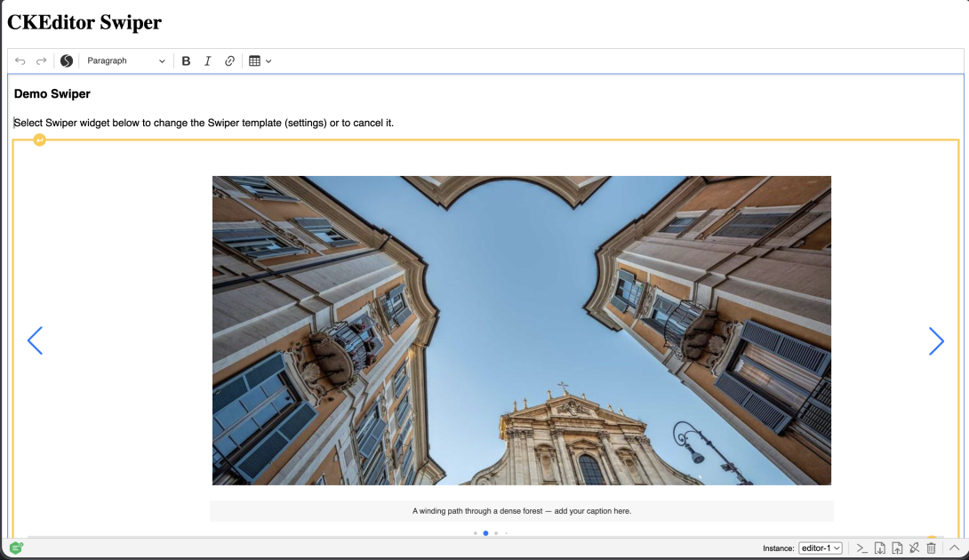Open the inspector console command icon

(862, 548)
